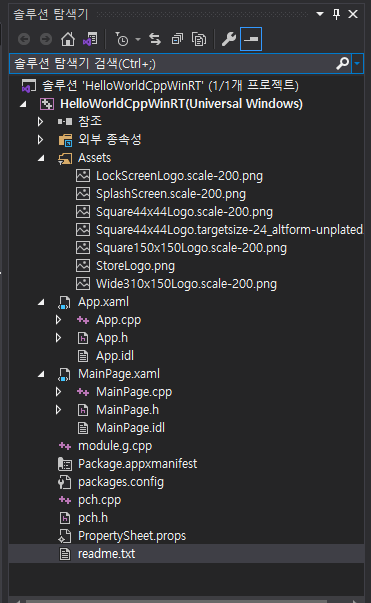
Task: Open the pending changes filter clock icon
Action: [x=122, y=39]
